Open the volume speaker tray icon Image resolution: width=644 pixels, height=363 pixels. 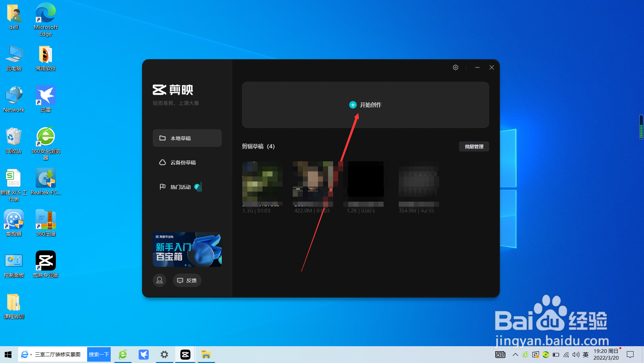tap(576, 355)
